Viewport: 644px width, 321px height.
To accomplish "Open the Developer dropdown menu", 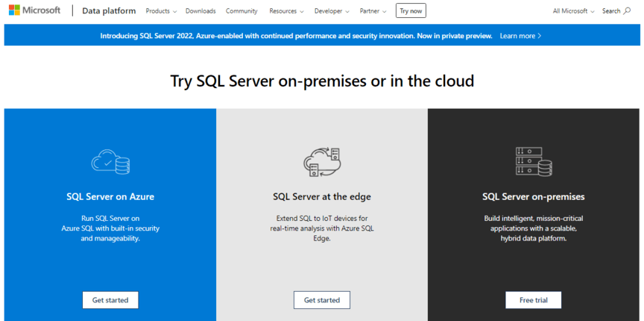I will tap(332, 11).
